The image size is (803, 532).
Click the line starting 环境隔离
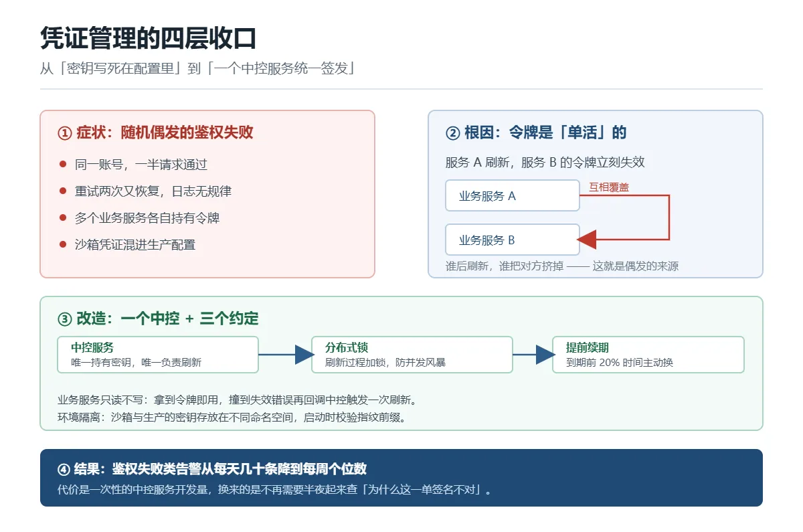click(x=232, y=418)
